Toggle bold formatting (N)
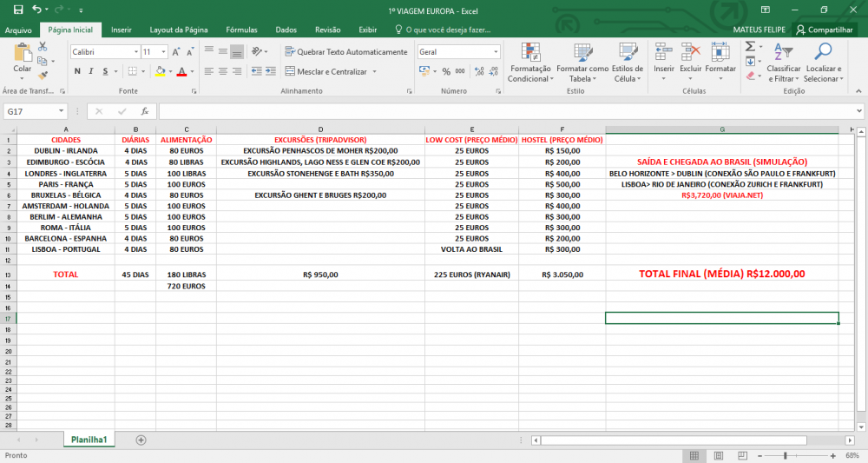This screenshot has width=868, height=463. click(76, 71)
